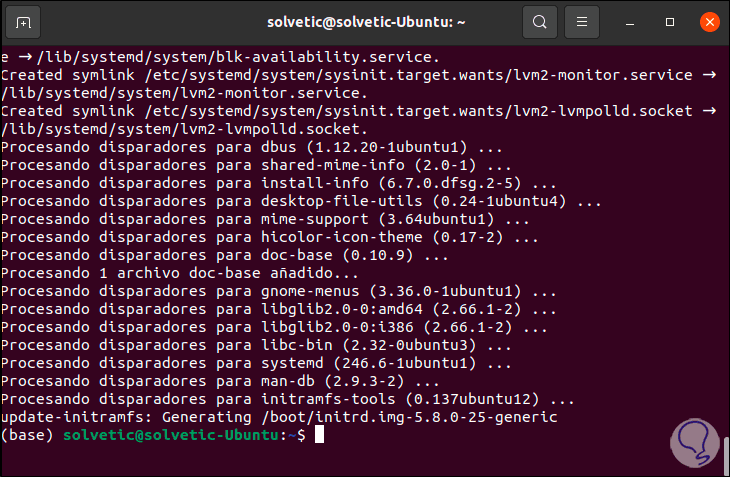Image resolution: width=731 pixels, height=477 pixels.
Task: Maximize the terminal window
Action: coord(670,22)
